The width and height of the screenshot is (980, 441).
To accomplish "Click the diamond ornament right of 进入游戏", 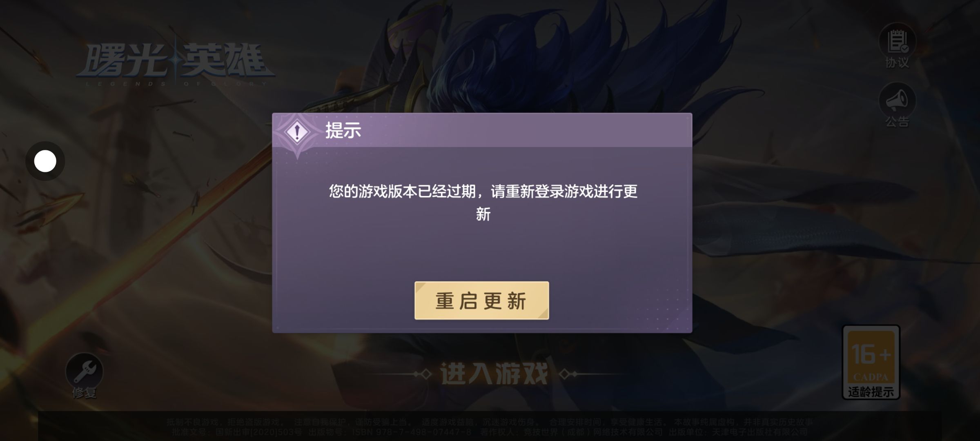I will coord(568,374).
